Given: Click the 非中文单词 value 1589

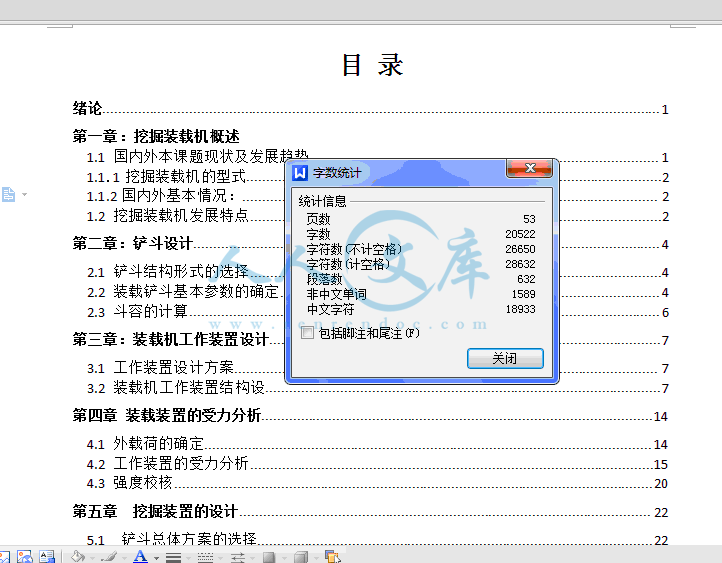Looking at the screenshot, I should [x=524, y=294].
